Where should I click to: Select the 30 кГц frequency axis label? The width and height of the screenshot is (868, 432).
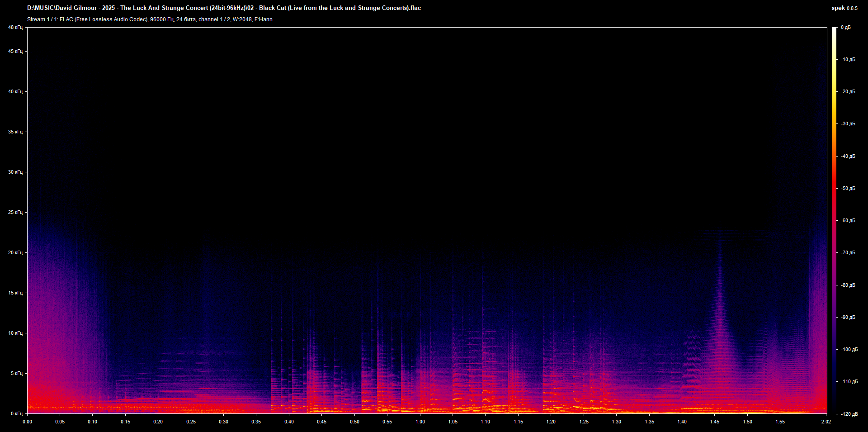pos(15,172)
